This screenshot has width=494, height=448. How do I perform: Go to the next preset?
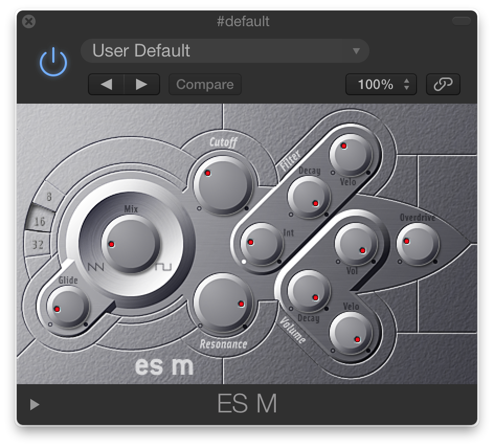(142, 84)
